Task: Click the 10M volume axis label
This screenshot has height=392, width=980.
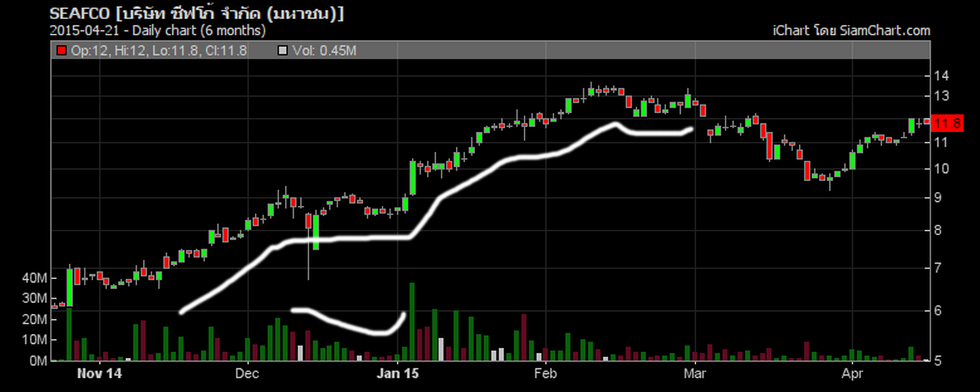Action: point(35,340)
